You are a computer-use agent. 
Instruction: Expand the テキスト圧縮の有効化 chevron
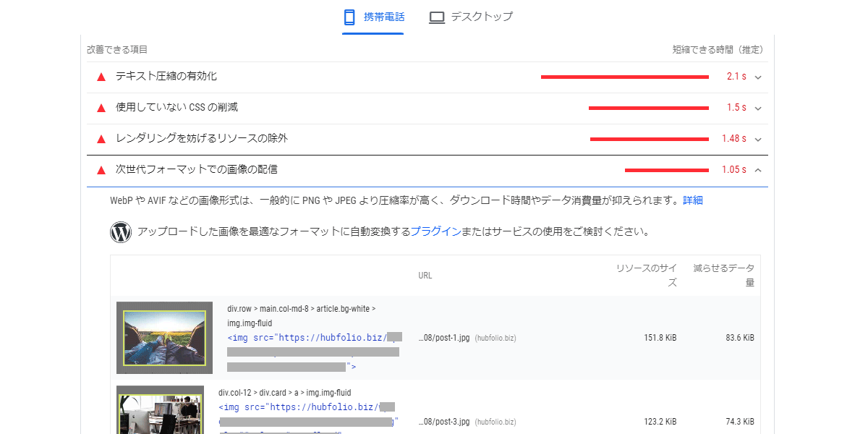pos(758,77)
